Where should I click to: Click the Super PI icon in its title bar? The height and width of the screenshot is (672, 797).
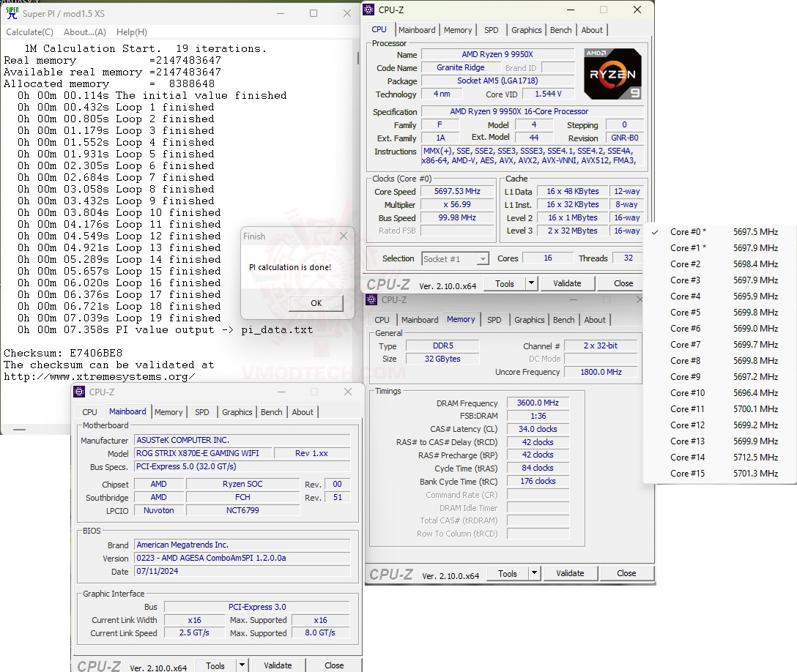tap(11, 13)
